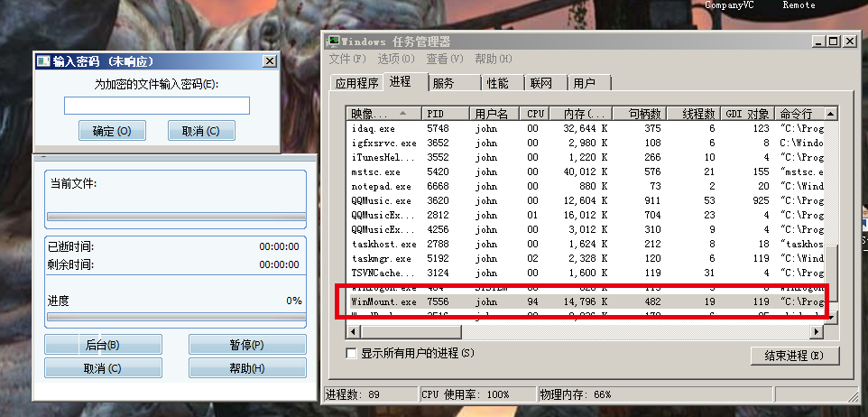Click the 40,012 K memory cell

pos(586,171)
